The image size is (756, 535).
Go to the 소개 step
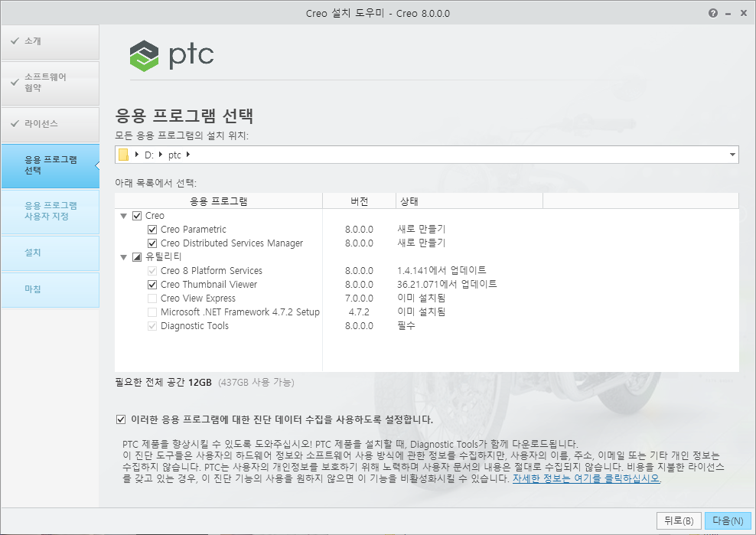pos(51,41)
